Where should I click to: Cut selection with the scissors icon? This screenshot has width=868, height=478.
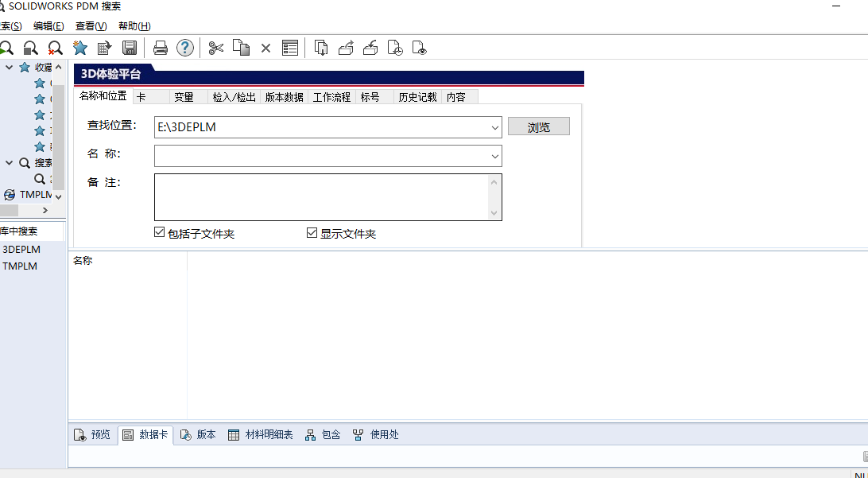[x=216, y=49]
